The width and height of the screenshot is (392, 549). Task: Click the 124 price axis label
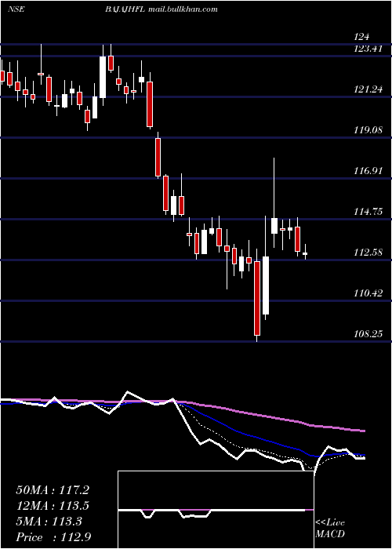point(361,36)
